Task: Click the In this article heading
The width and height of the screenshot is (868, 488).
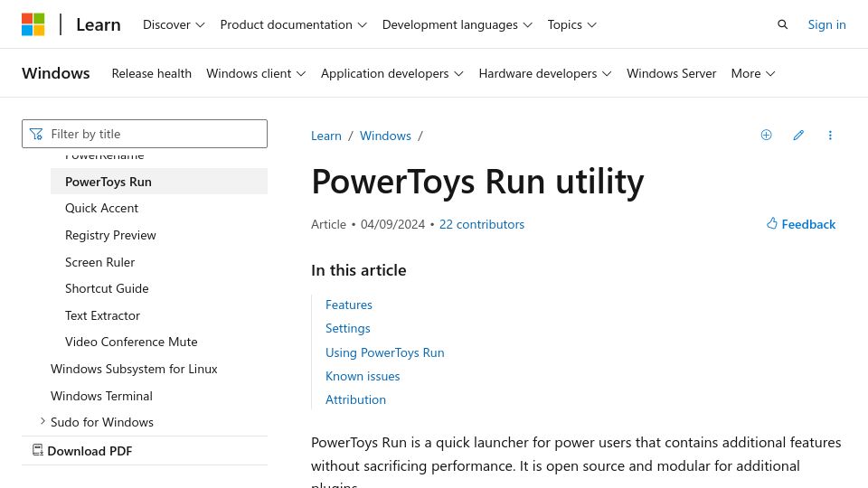Action: [359, 270]
